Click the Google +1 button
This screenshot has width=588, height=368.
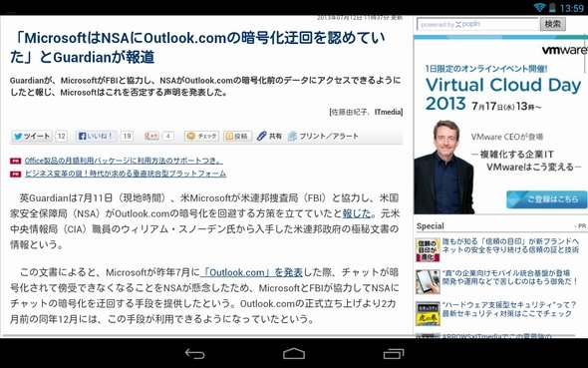tap(151, 136)
